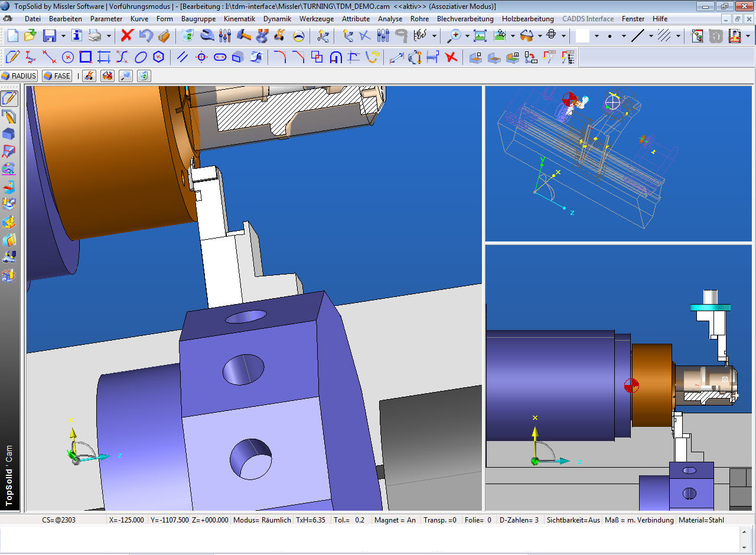Open the Kinematik menu
Viewport: 756px width, 555px height.
click(239, 19)
